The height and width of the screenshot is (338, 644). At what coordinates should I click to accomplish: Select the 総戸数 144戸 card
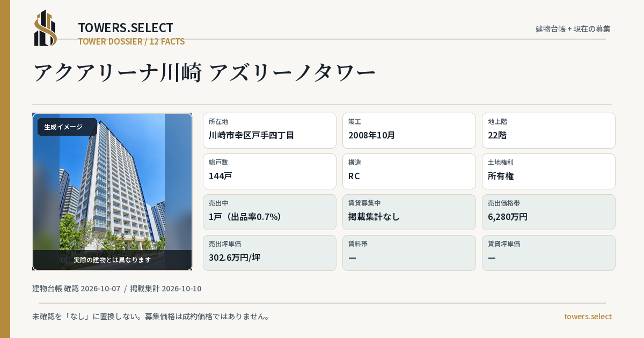(x=269, y=171)
